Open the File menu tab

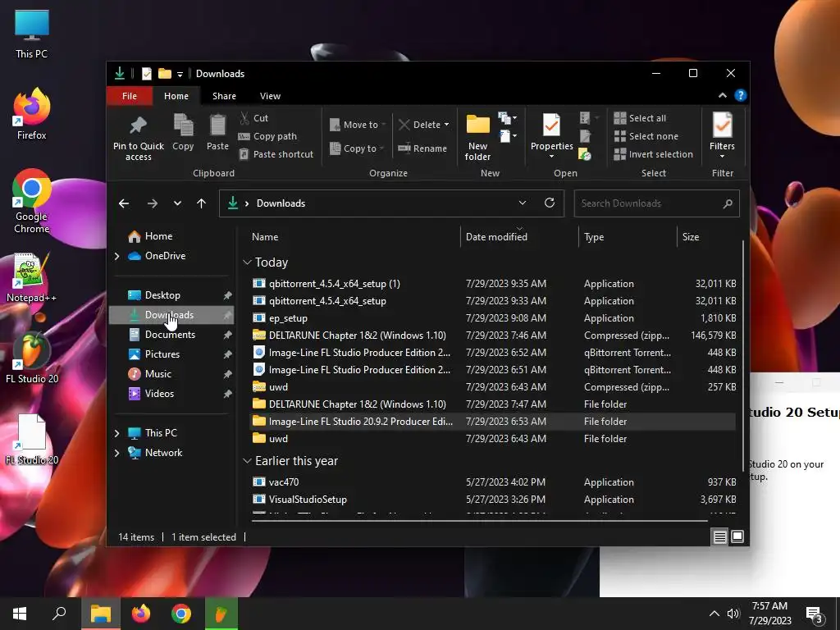(x=130, y=96)
